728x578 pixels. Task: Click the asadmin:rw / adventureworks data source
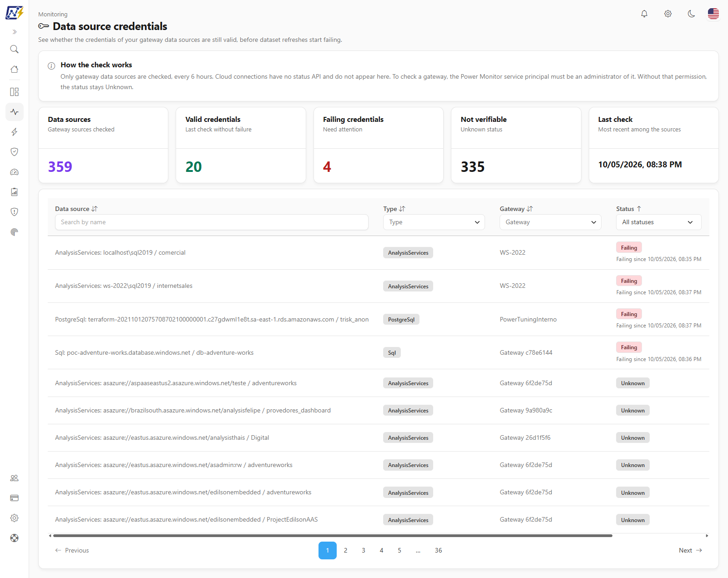(x=174, y=465)
